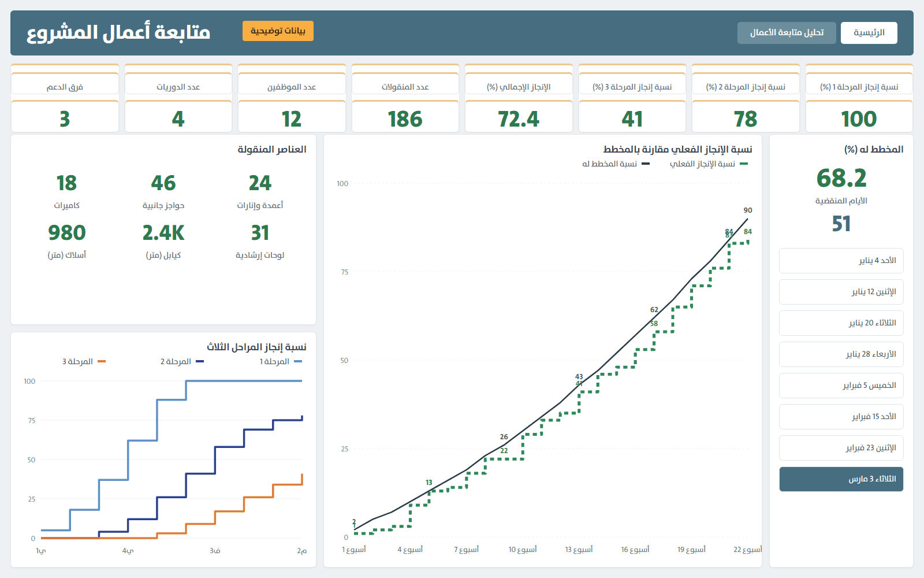
Task: Click the wires value 980
Action: pyautogui.click(x=67, y=233)
